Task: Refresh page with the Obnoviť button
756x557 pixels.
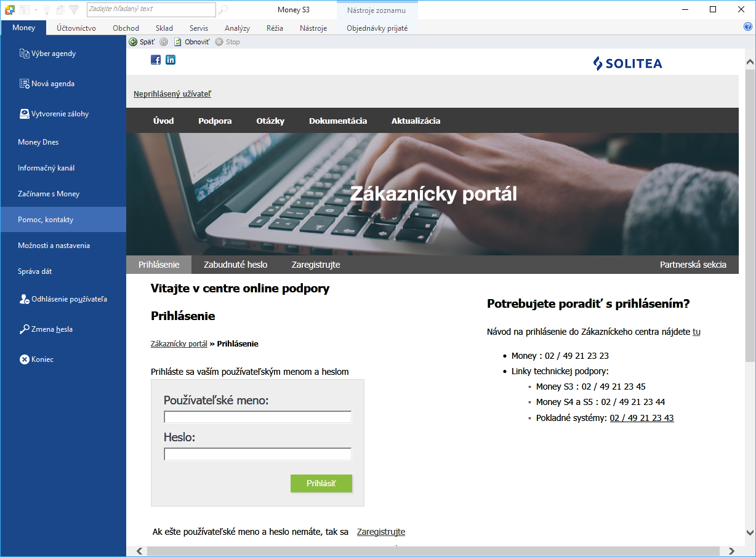Action: (192, 42)
